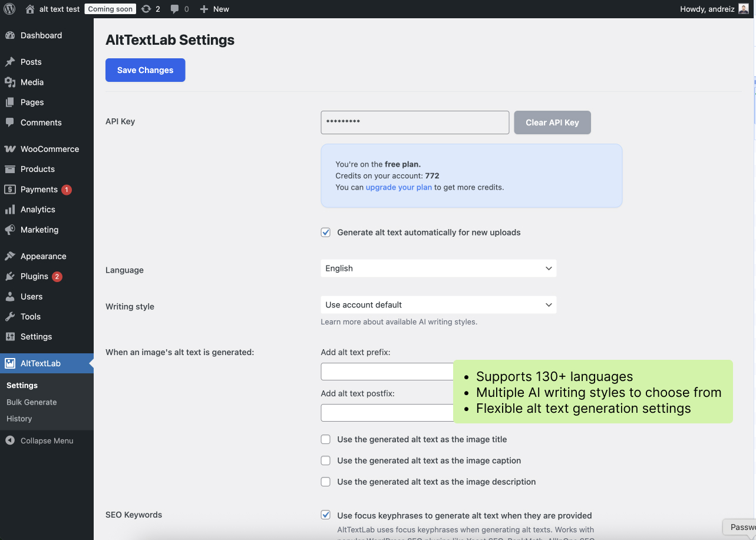Click the updates circular arrows icon
The width and height of the screenshot is (756, 540).
(146, 9)
